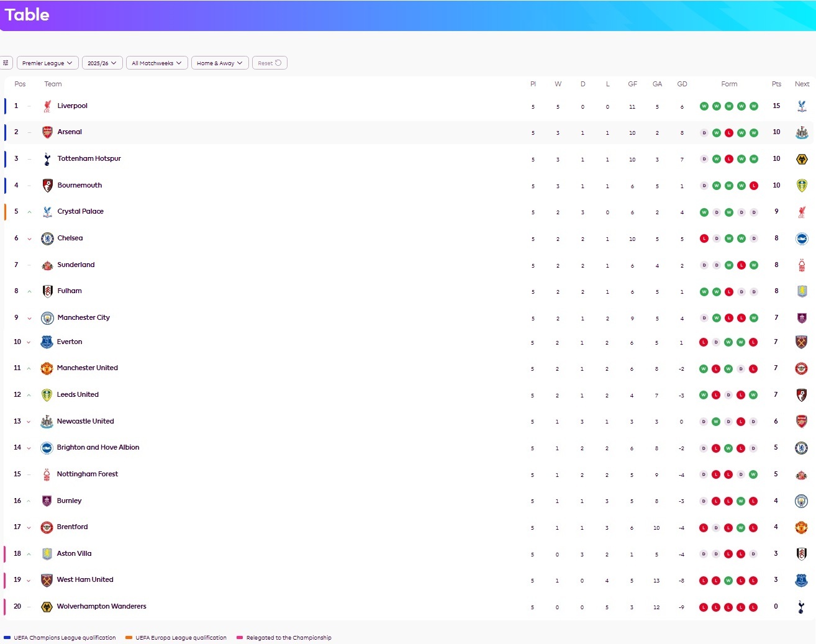This screenshot has width=816, height=644.
Task: Open the 2025/26 season dropdown
Action: [102, 63]
